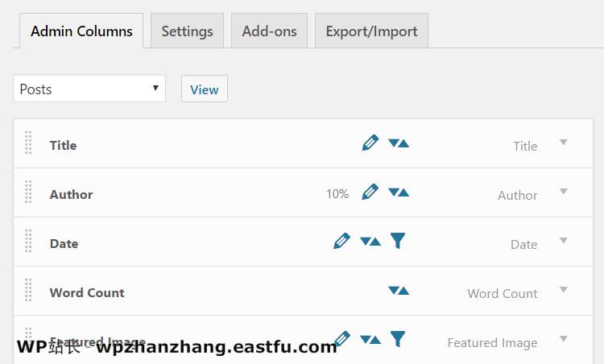
Task: Expand the Date column settings arrow
Action: tap(564, 241)
